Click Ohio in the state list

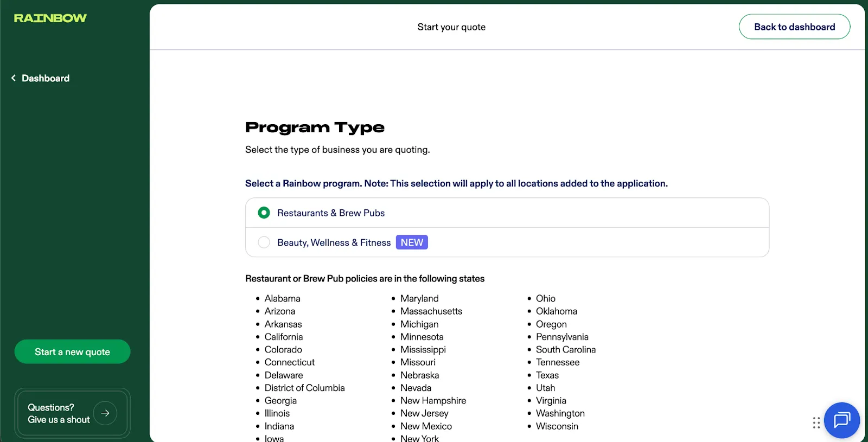point(546,298)
